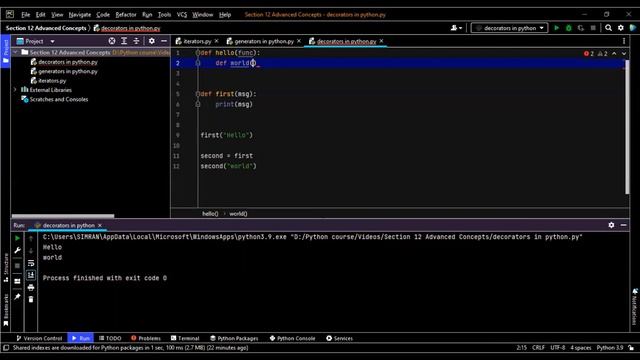Screen dimensions: 640x360
Task: Open the Terminal tool window
Action: pos(185,338)
